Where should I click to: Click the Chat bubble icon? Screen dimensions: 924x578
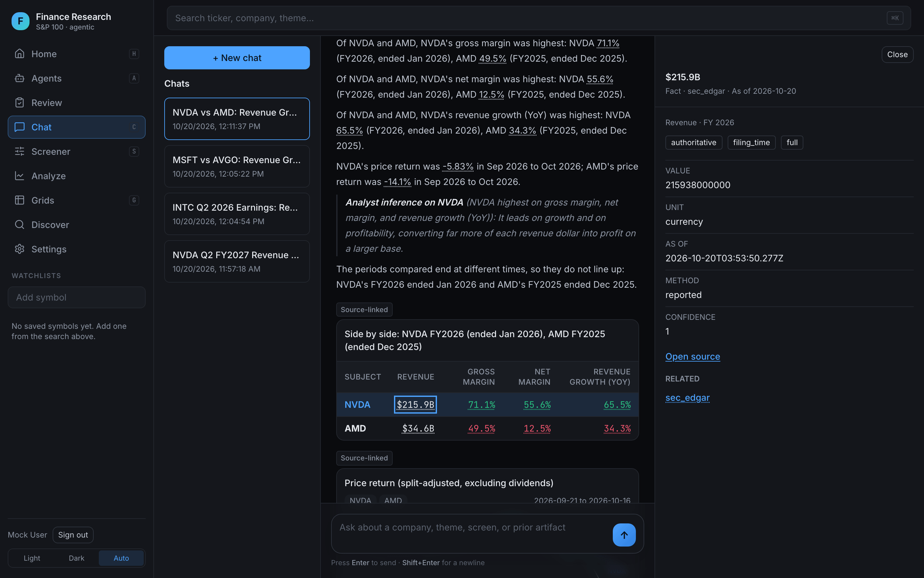[20, 127]
